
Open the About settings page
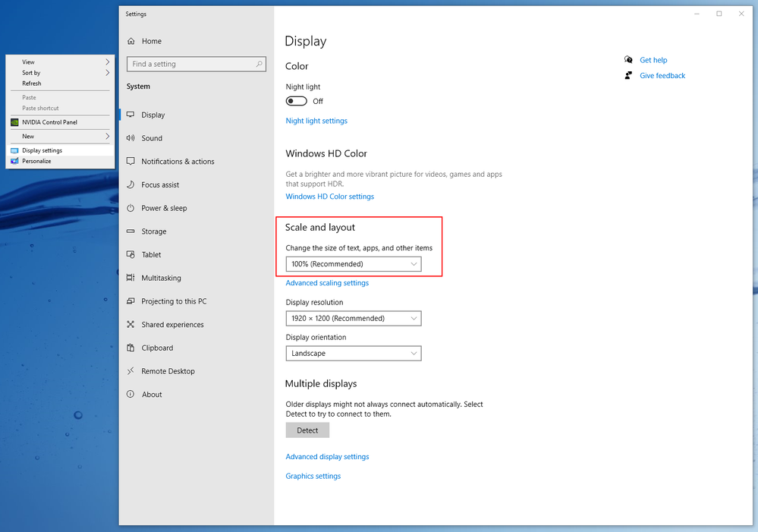point(197,394)
